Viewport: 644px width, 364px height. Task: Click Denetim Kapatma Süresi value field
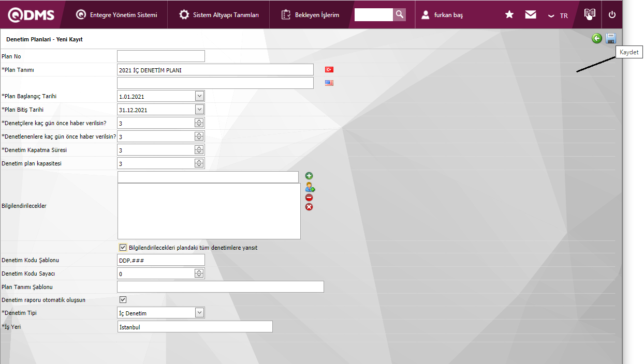pyautogui.click(x=156, y=150)
